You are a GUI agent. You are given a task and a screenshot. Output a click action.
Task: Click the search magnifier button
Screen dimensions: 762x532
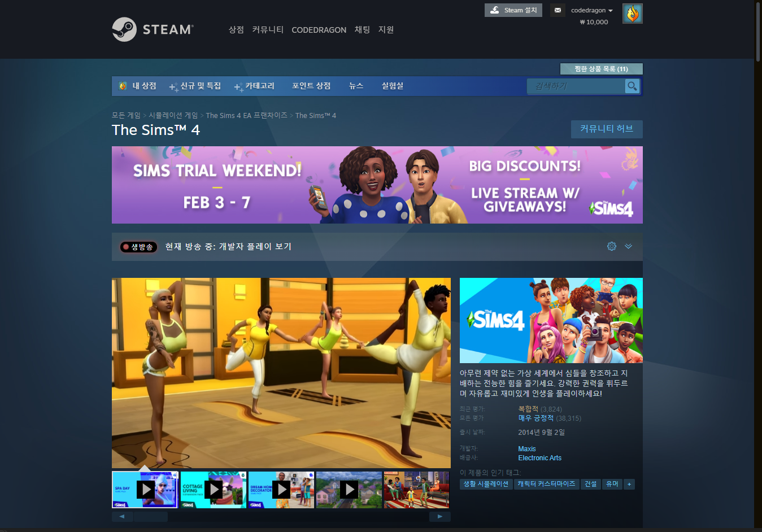632,86
